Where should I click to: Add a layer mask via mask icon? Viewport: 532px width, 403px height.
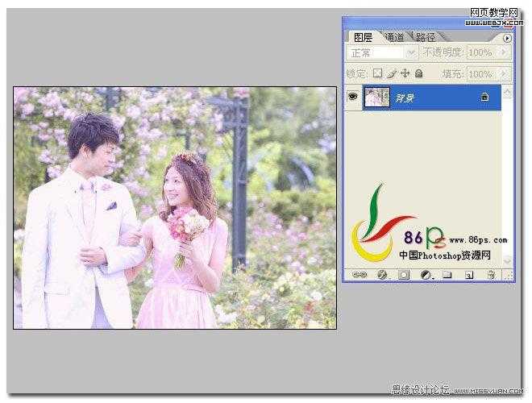[x=403, y=274]
